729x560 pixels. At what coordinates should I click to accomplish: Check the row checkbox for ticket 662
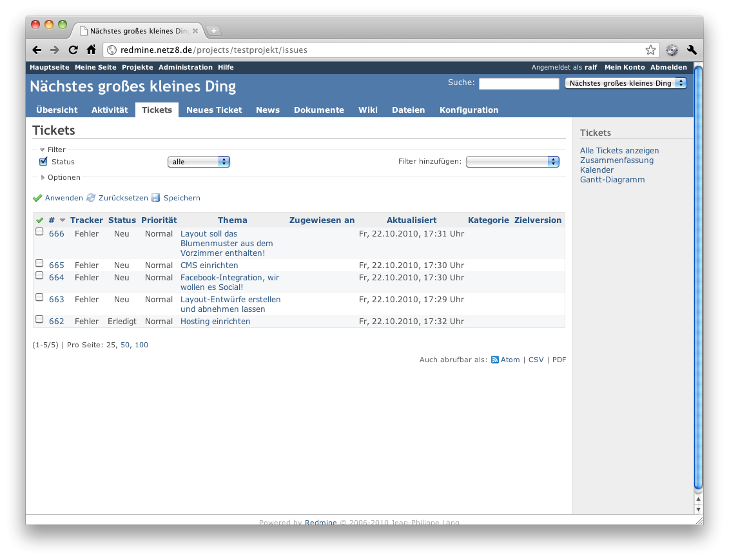coord(39,319)
